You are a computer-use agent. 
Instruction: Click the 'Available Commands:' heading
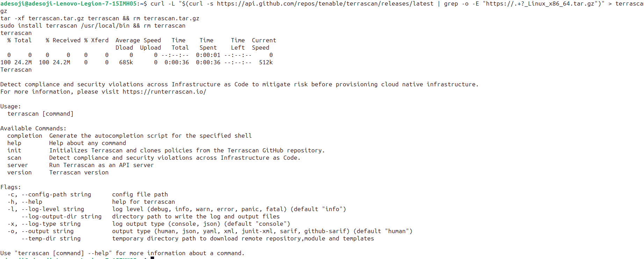[x=34, y=129]
